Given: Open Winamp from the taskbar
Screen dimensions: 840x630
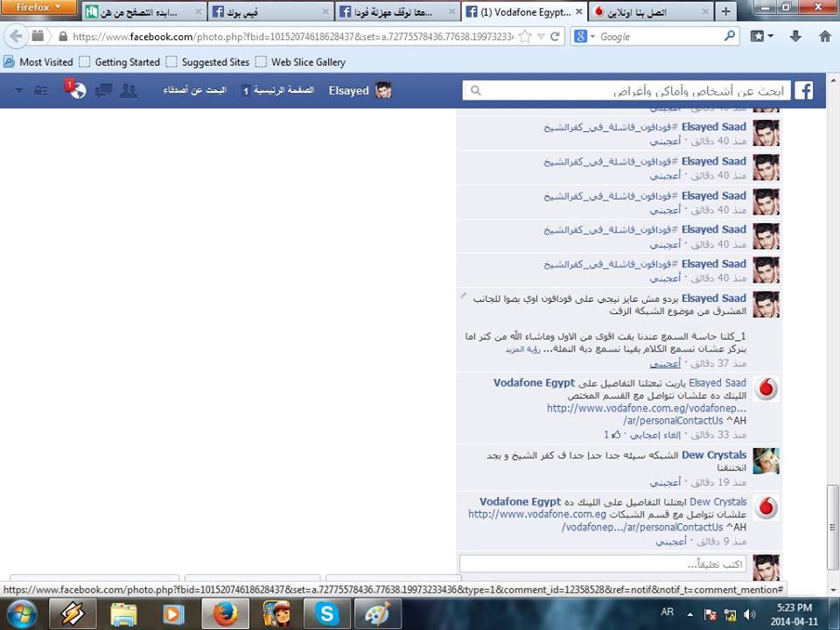Looking at the screenshot, I should point(73,614).
